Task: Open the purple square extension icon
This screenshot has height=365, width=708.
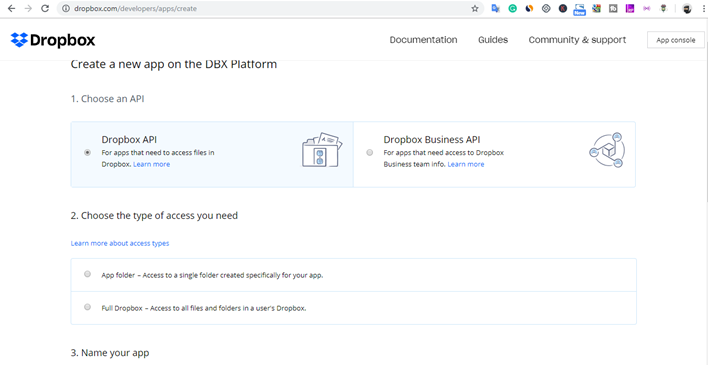Action: [x=630, y=9]
